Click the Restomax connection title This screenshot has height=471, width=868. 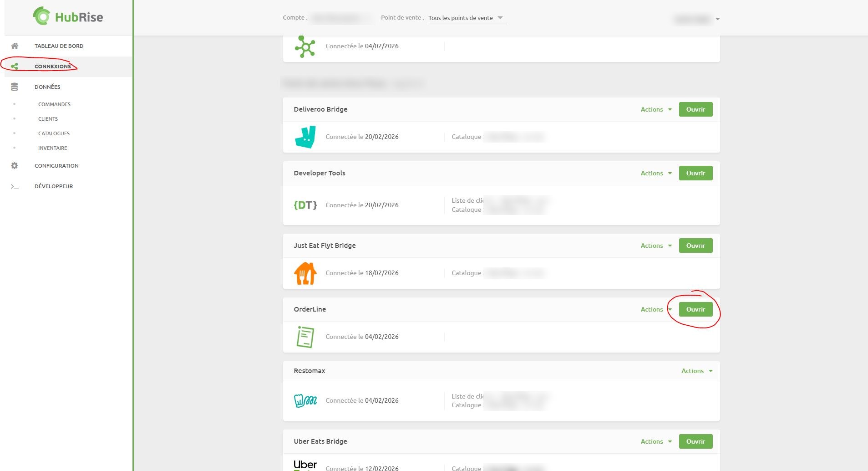(310, 371)
